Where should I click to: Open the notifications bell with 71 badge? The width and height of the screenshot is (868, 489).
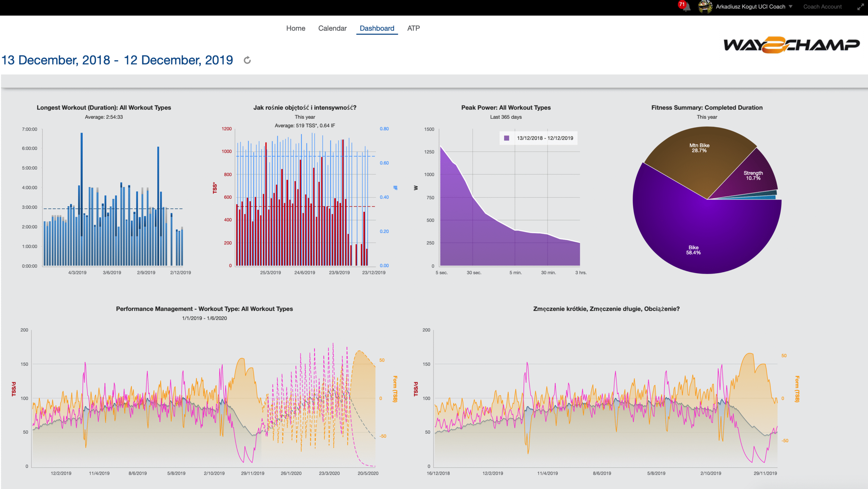(x=685, y=6)
